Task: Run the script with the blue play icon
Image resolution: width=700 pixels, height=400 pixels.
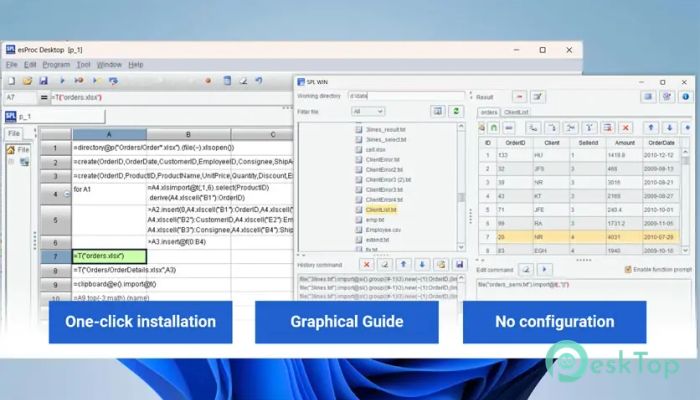Action: [x=62, y=81]
